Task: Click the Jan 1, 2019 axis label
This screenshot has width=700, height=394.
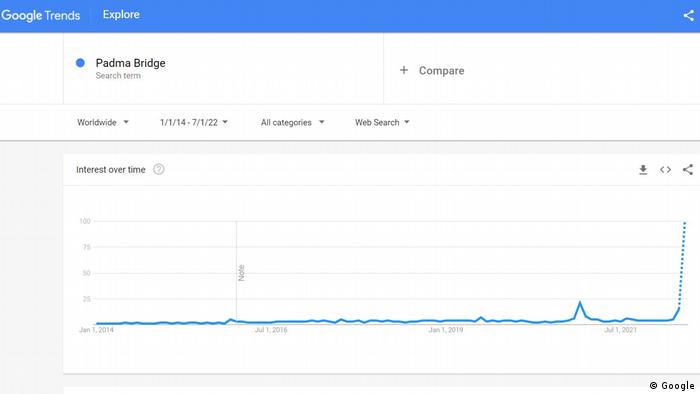Action: click(x=446, y=330)
